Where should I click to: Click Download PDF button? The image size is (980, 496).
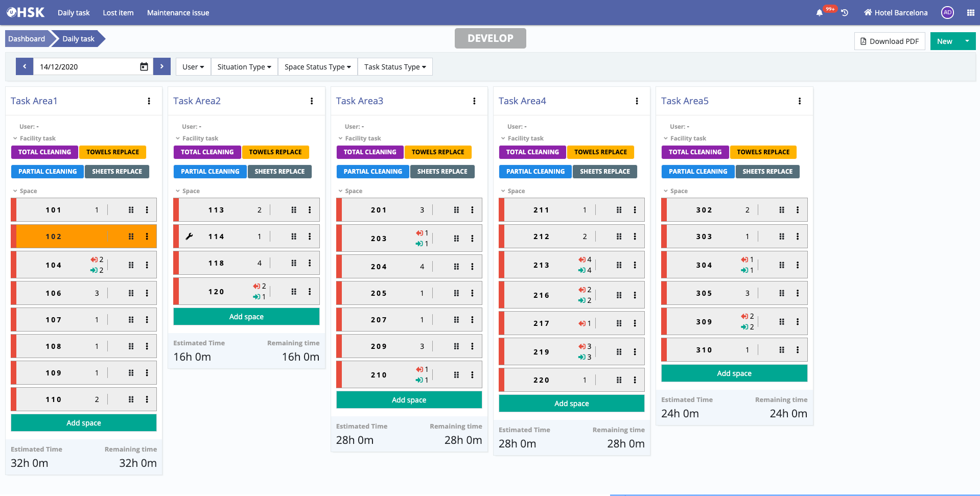point(889,41)
